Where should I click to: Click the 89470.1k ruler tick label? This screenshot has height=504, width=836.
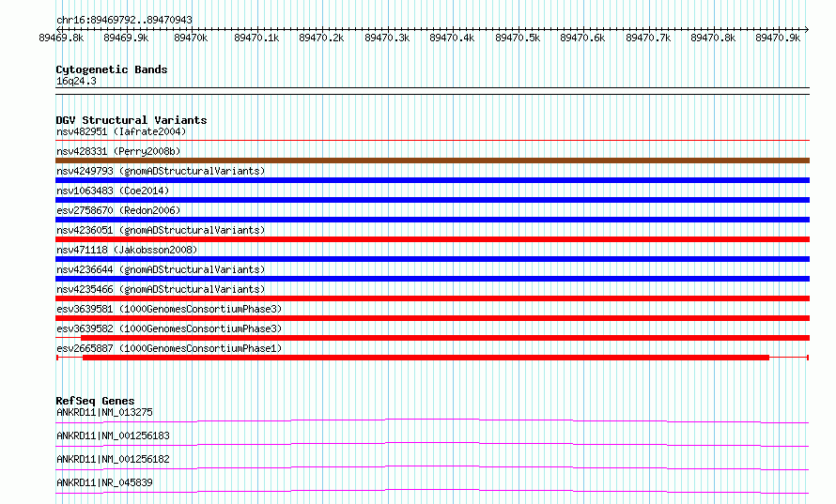click(256, 38)
